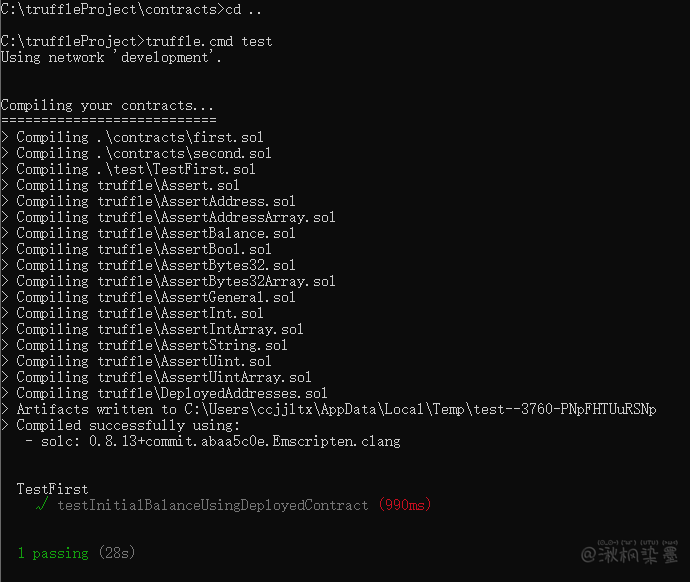
Task: Click the "Compiling your contracts..." heading
Action: click(107, 105)
